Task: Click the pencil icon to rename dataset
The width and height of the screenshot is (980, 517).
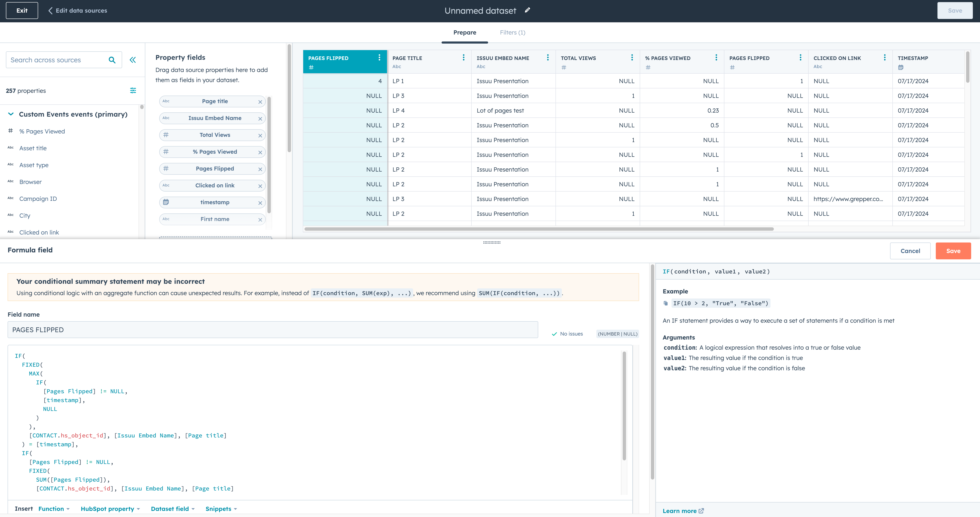Action: click(x=527, y=10)
